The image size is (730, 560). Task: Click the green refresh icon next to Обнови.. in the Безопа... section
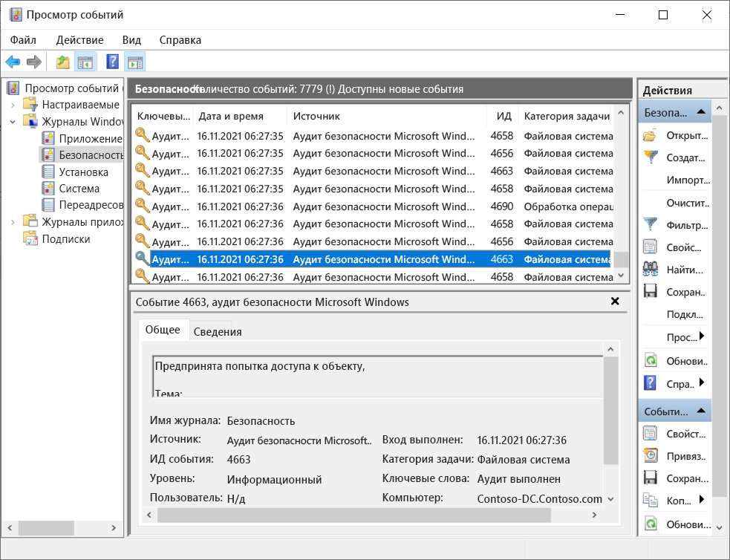(x=651, y=361)
